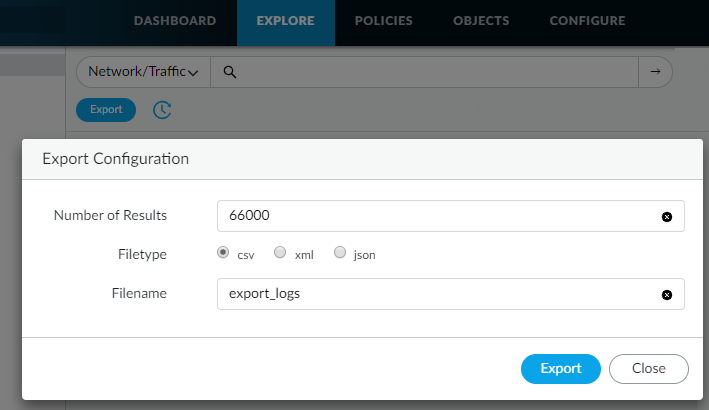Select the csv filetype option
709x410 pixels.
click(x=223, y=253)
